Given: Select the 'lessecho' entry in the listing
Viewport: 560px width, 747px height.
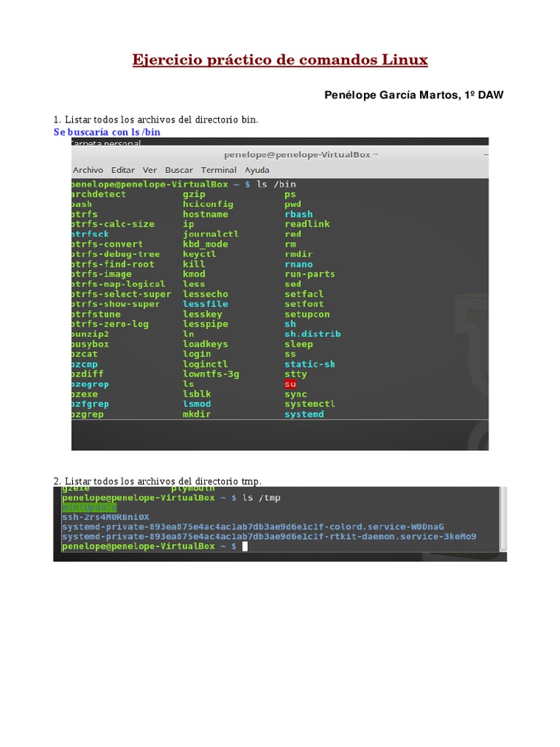Looking at the screenshot, I should click(205, 295).
